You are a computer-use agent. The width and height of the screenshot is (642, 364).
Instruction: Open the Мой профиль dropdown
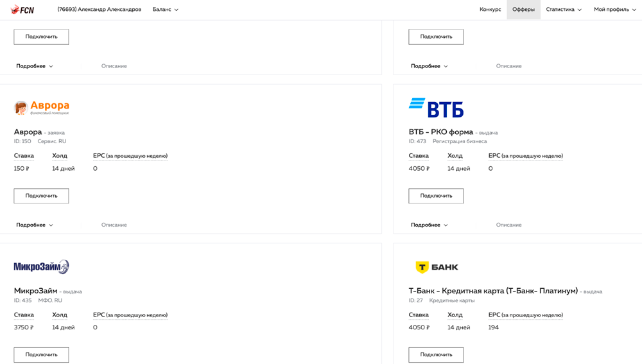point(614,10)
